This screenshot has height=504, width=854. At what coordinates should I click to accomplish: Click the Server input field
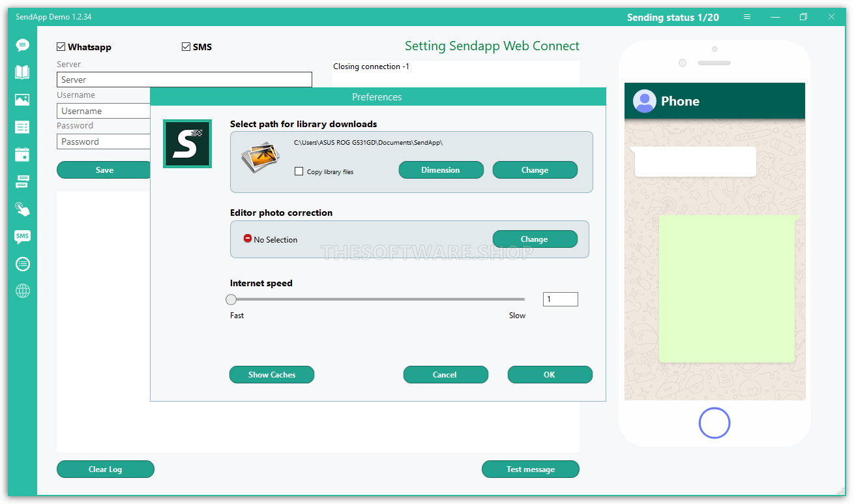tap(184, 80)
